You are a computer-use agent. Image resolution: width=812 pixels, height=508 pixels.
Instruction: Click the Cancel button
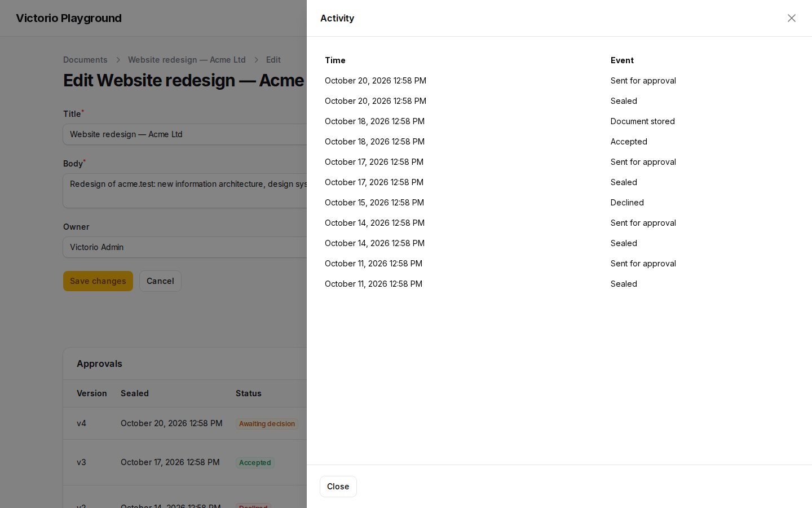point(160,281)
